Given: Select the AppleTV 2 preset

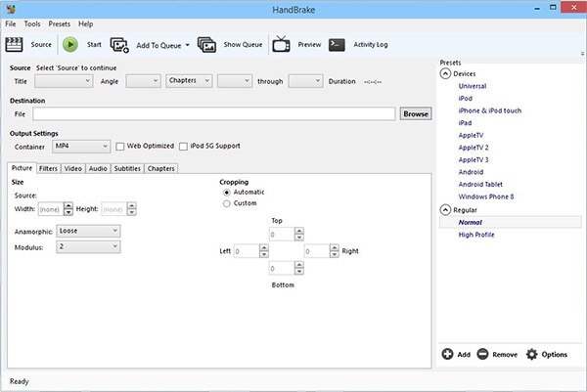Looking at the screenshot, I should (474, 148).
